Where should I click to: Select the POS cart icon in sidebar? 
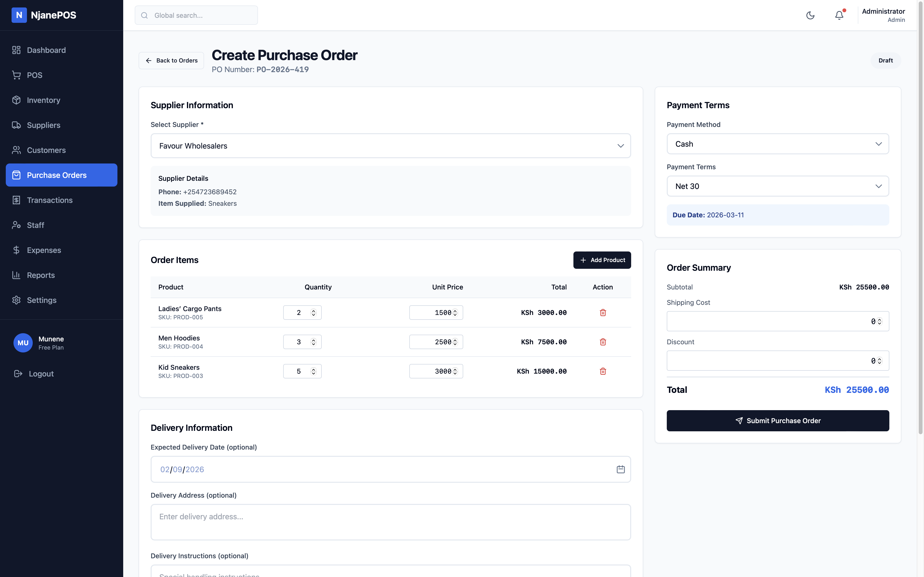17,75
